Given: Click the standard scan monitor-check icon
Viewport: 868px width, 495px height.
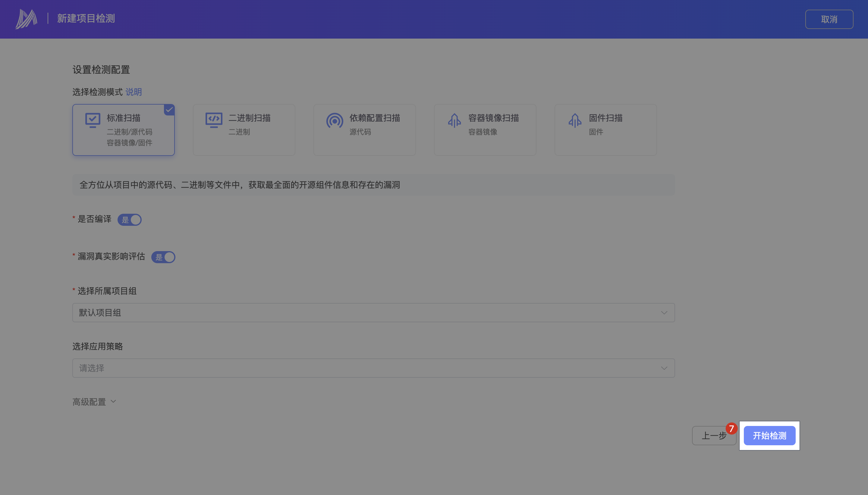Looking at the screenshot, I should click(x=93, y=120).
